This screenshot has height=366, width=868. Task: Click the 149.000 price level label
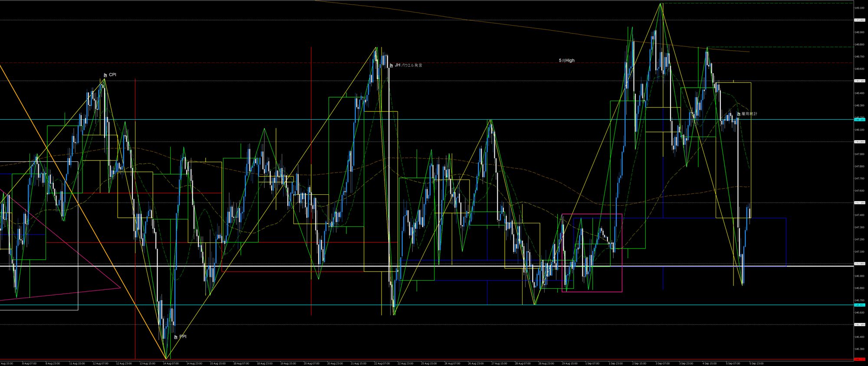858,20
